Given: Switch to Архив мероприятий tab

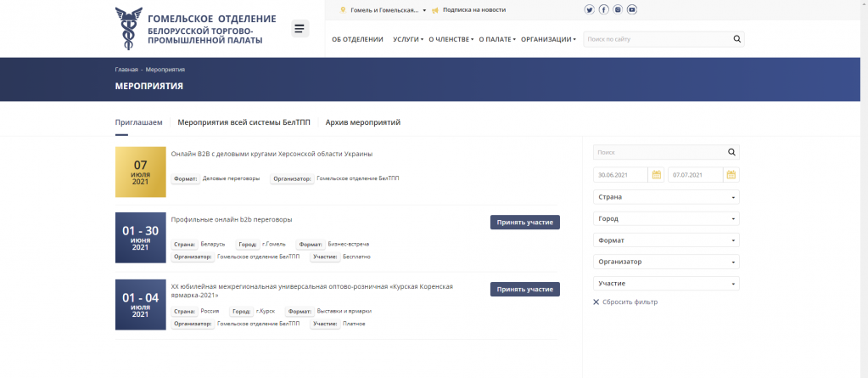Looking at the screenshot, I should pos(363,122).
